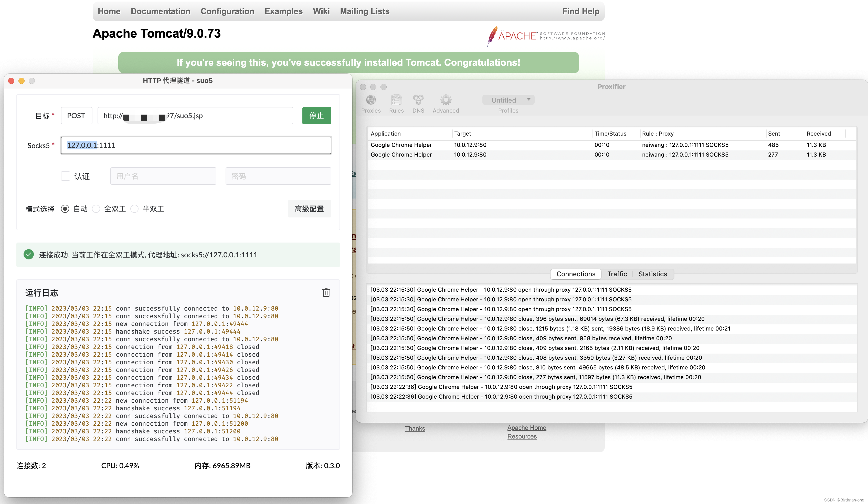
Task: Click the green success checkmark icon
Action: pyautogui.click(x=29, y=255)
